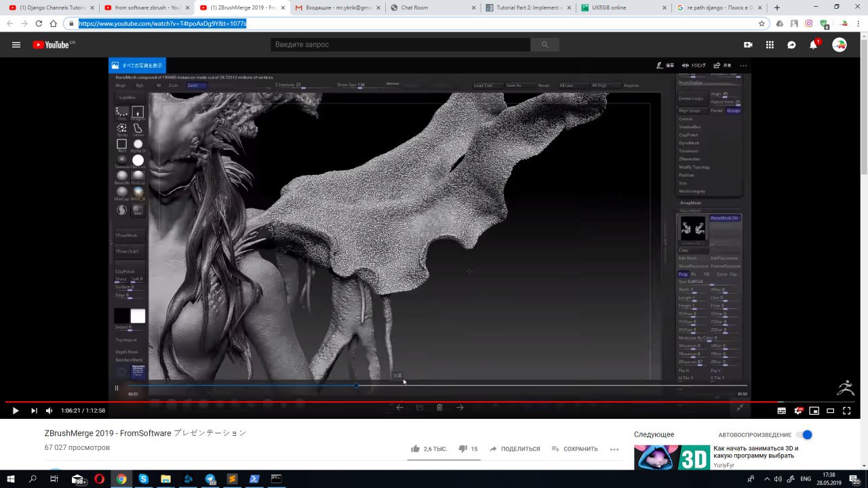Click the DynaMesh entry in the right panel
Screen dimensions: 868x488
click(x=689, y=143)
